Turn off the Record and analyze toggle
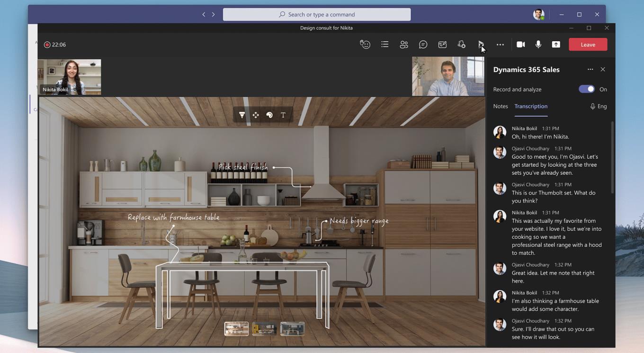This screenshot has height=353, width=644. pyautogui.click(x=586, y=89)
